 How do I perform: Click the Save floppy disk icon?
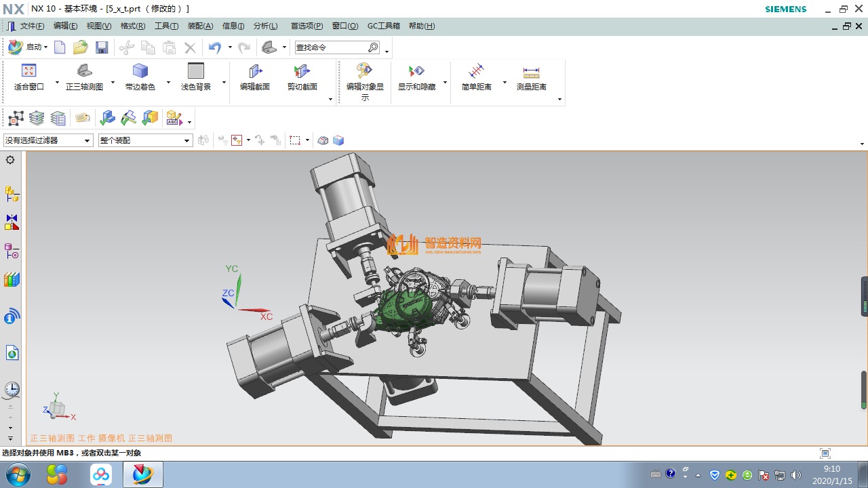102,47
